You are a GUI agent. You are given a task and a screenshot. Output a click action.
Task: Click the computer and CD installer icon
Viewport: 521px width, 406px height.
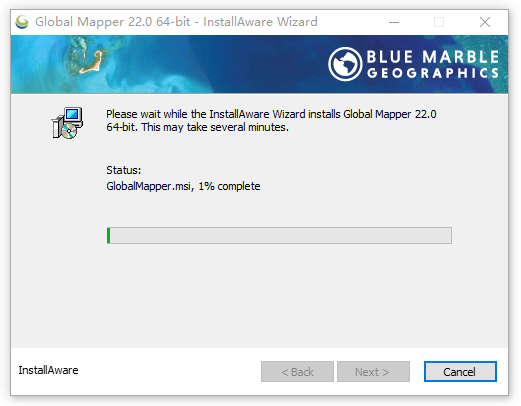(67, 123)
